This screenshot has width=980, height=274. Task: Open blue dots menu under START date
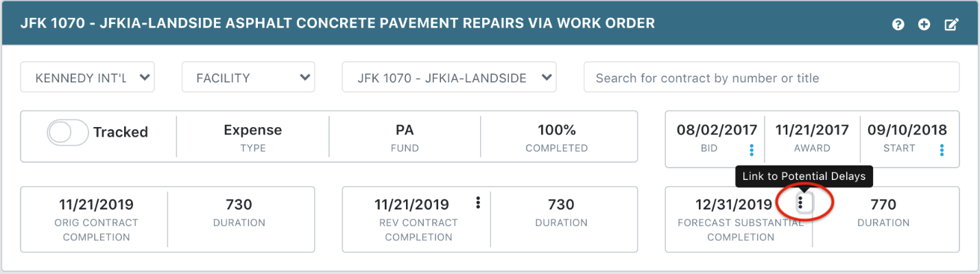click(x=942, y=149)
